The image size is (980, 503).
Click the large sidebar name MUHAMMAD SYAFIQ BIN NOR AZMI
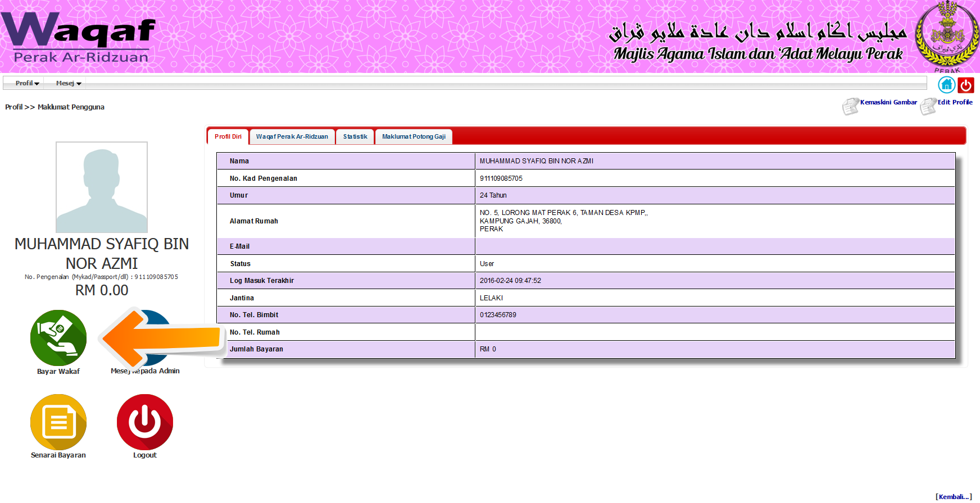pyautogui.click(x=102, y=254)
